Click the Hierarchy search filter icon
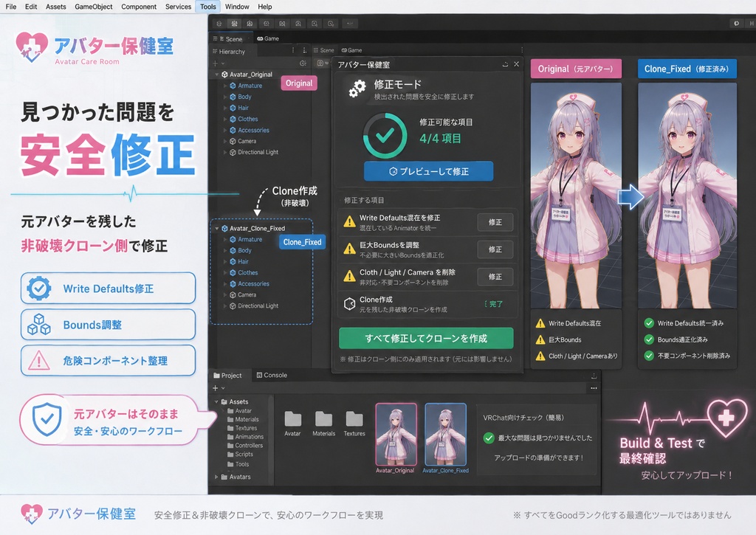This screenshot has height=535, width=756. click(303, 63)
